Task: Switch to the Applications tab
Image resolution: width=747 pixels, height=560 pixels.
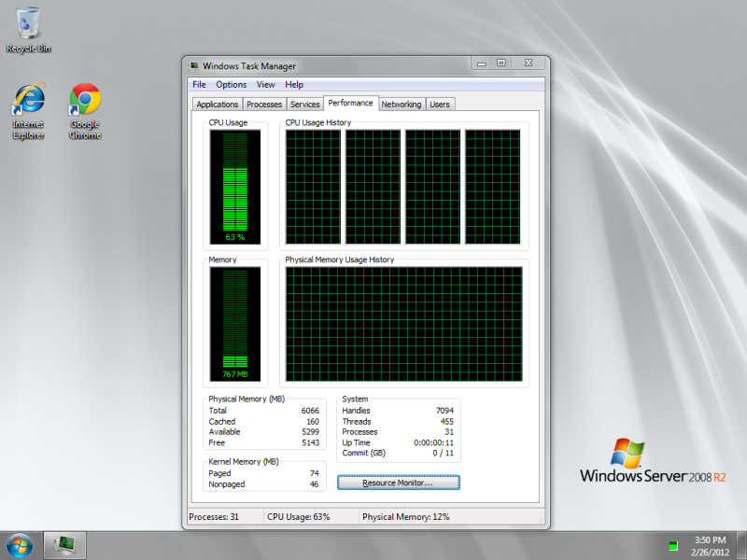Action: pyautogui.click(x=218, y=105)
